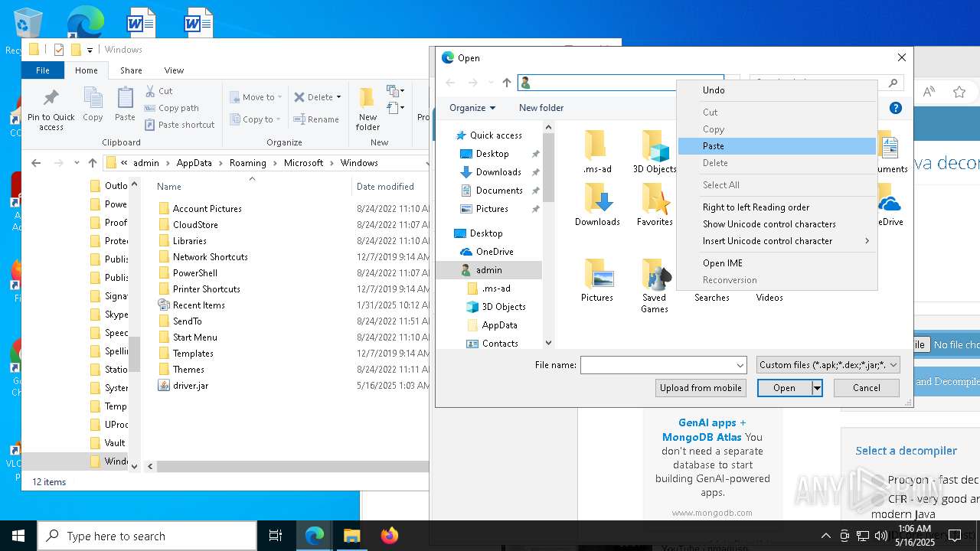
Task: Select OneDrive in dialog navigation pane
Action: tap(495, 252)
